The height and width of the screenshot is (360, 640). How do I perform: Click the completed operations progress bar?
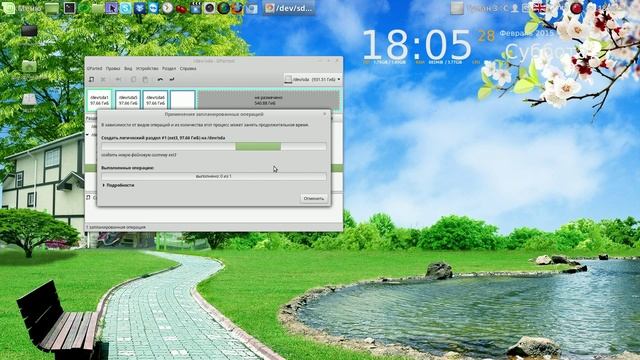coord(214,176)
